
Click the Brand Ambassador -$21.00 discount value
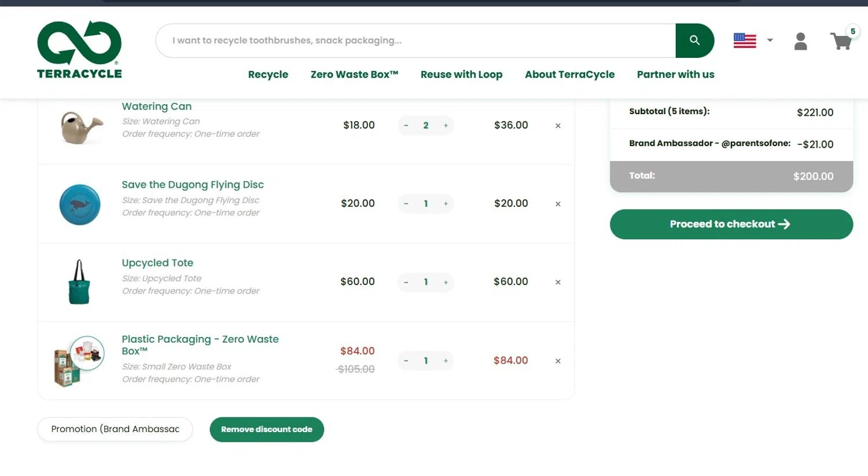(815, 144)
